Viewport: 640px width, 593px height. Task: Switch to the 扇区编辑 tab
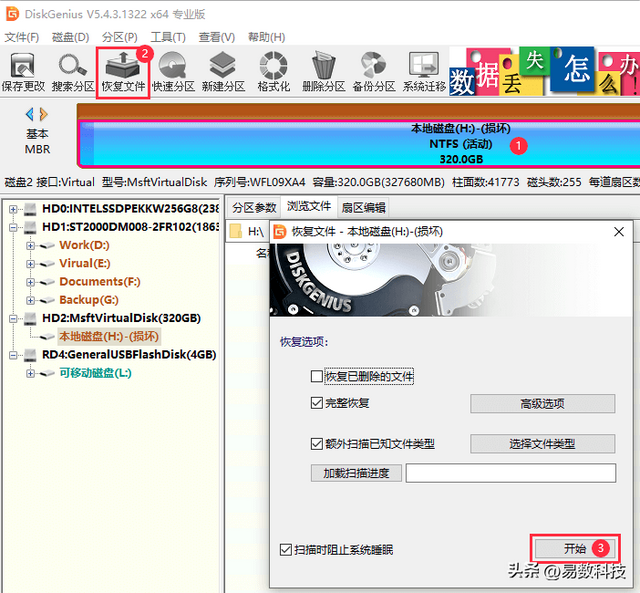pos(363,208)
